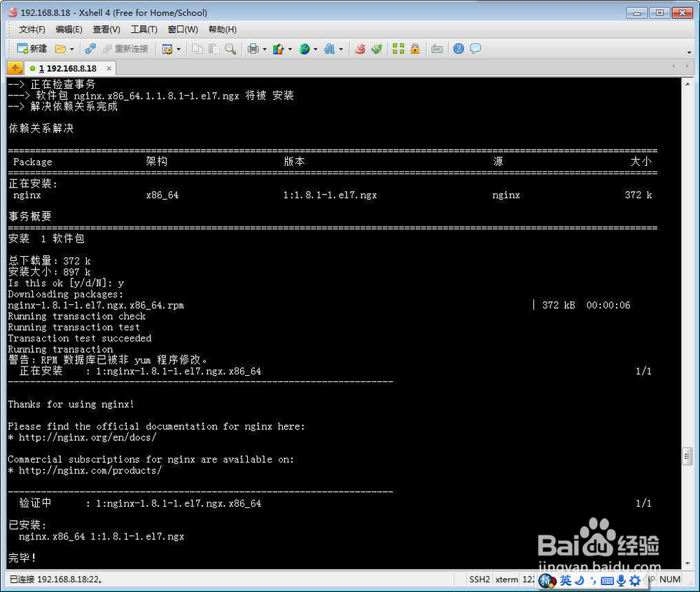The width and height of the screenshot is (700, 592).
Task: Toggle Full screen green arrows icon
Action: [x=398, y=48]
